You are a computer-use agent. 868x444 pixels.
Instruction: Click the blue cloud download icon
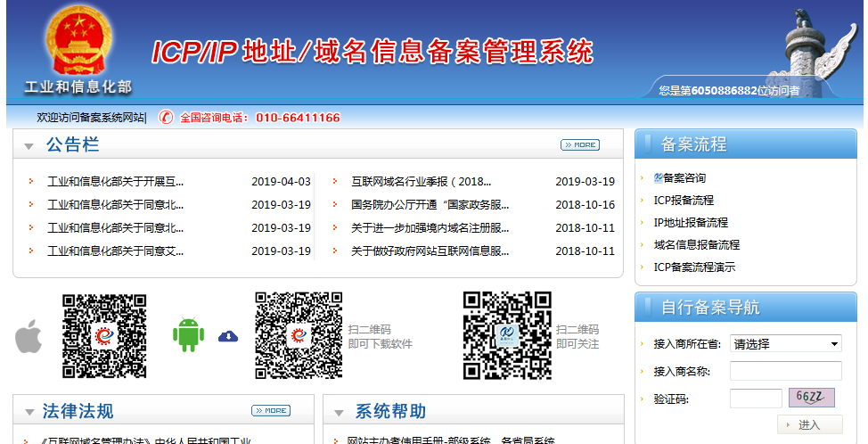(228, 335)
